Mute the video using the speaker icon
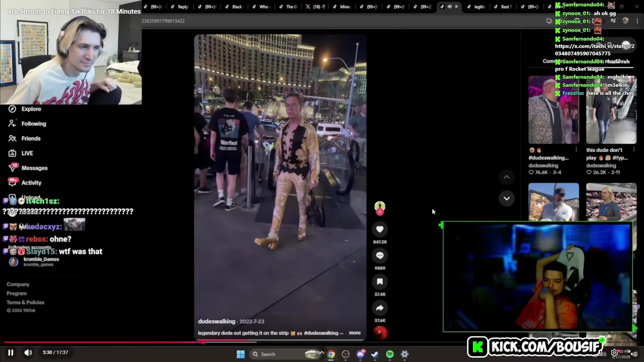Viewport: 644px width, 362px height. [x=28, y=352]
